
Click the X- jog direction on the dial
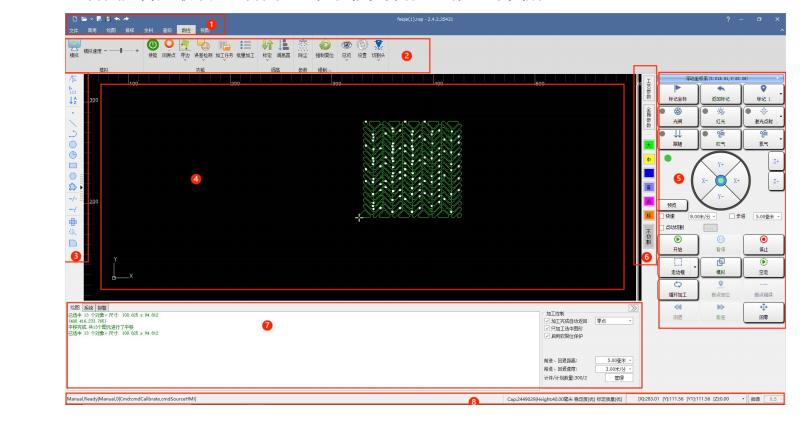coord(704,181)
